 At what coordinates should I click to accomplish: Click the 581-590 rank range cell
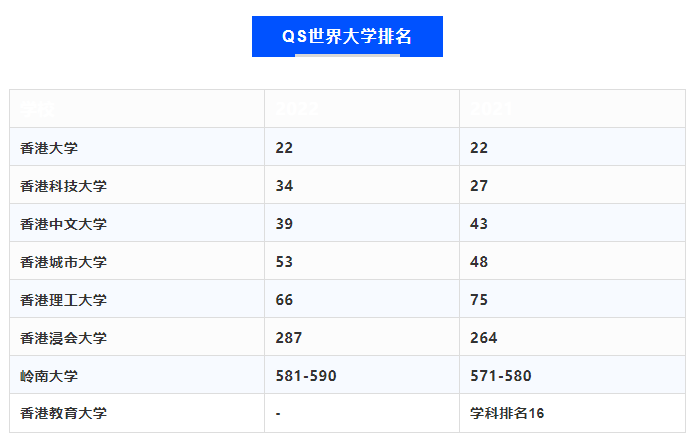coord(362,375)
